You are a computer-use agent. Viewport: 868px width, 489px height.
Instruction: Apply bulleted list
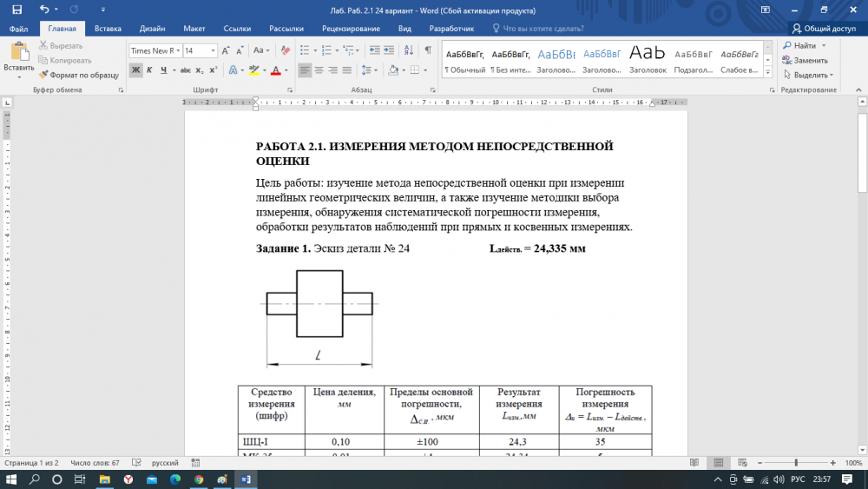(x=305, y=50)
